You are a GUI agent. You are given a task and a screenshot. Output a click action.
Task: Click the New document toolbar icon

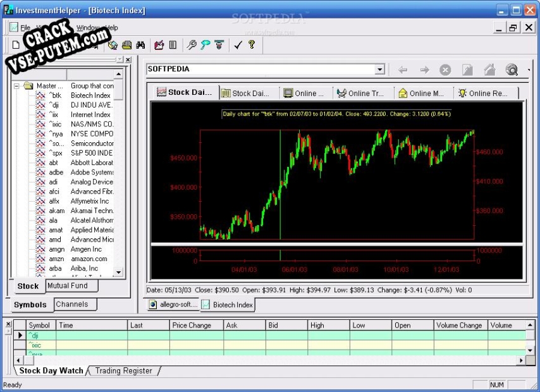click(x=16, y=45)
